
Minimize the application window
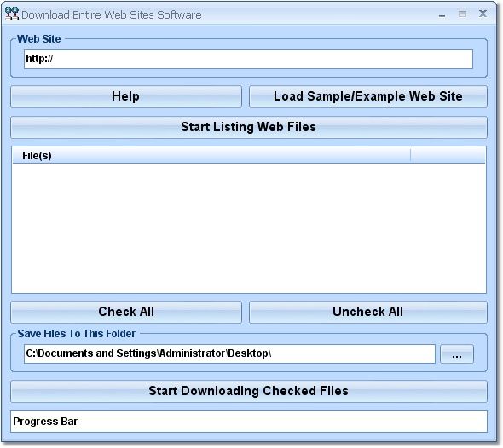point(442,14)
